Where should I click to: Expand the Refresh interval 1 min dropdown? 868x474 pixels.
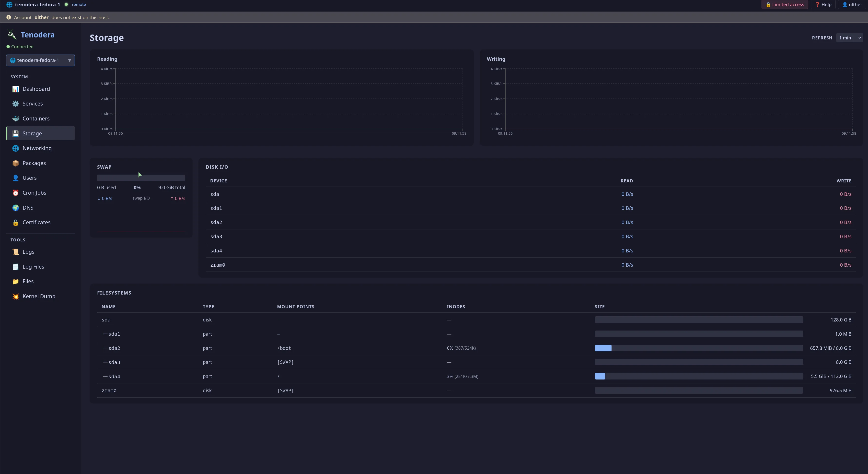(850, 38)
